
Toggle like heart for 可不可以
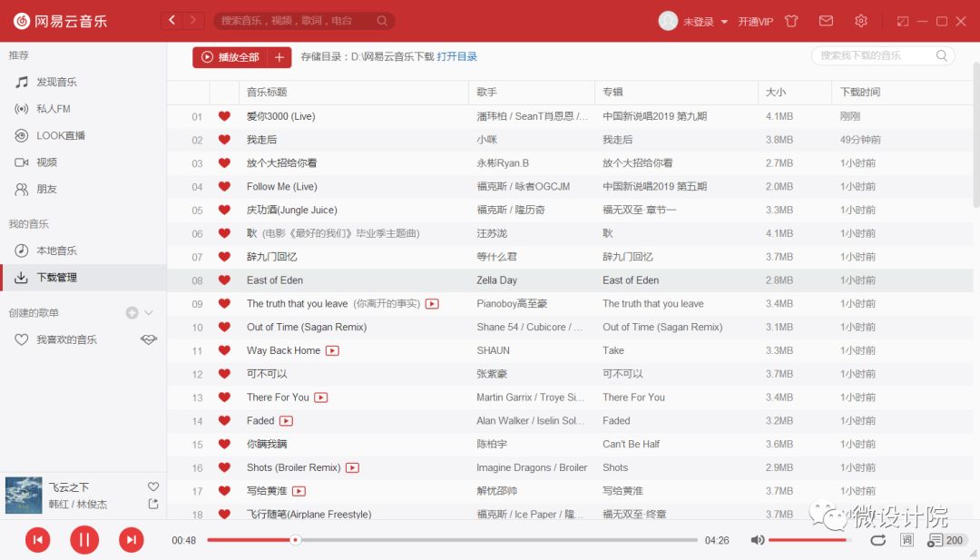pyautogui.click(x=224, y=374)
